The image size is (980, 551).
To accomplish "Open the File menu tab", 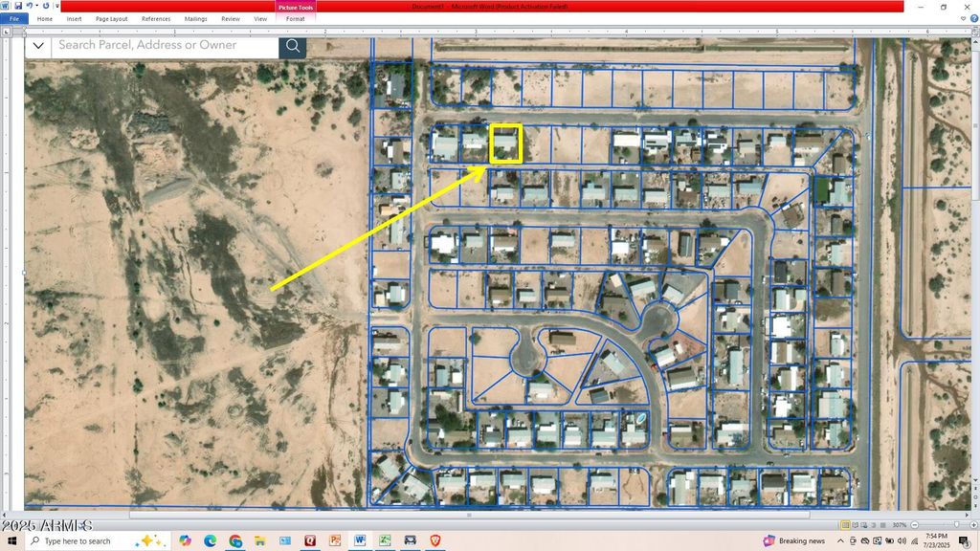I will [14, 18].
